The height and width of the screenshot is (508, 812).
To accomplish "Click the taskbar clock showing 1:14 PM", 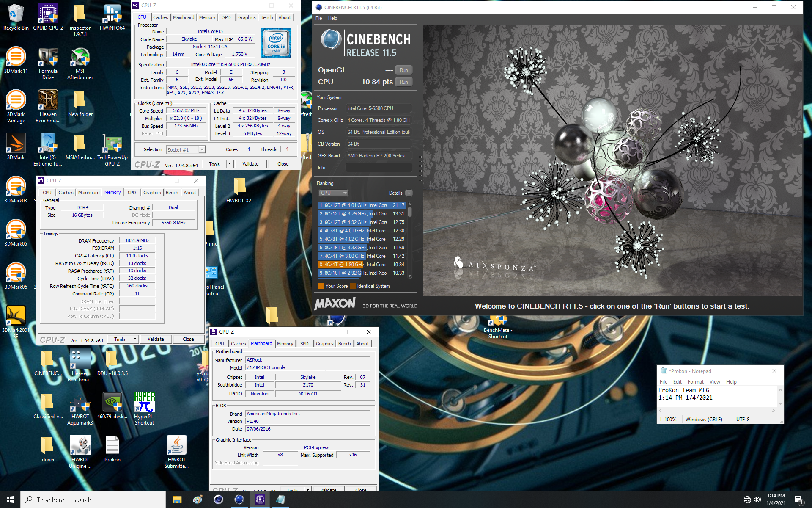I will click(x=776, y=500).
